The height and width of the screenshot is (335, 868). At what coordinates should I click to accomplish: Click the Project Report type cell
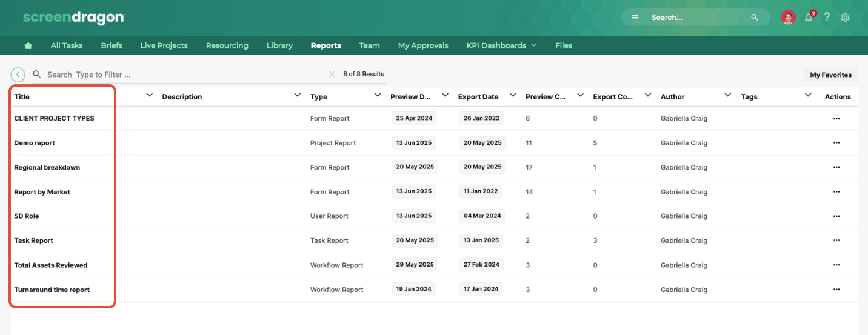click(333, 143)
